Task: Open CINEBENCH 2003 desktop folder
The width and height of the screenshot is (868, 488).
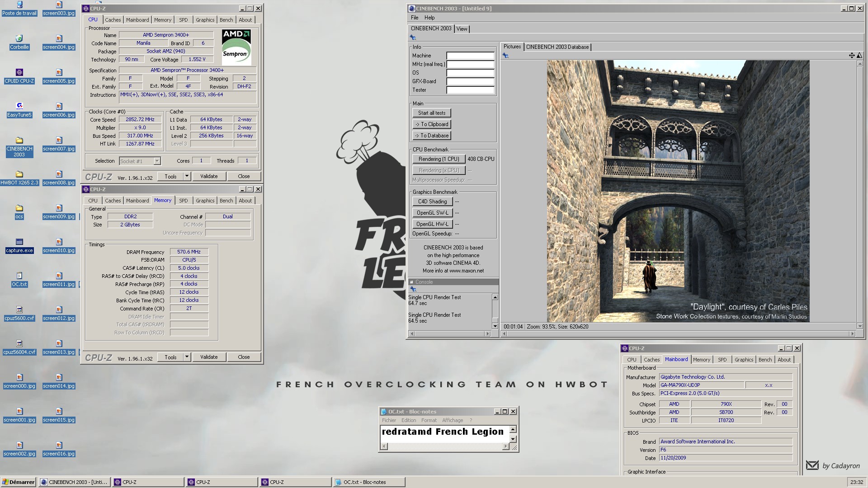Action: click(x=19, y=147)
